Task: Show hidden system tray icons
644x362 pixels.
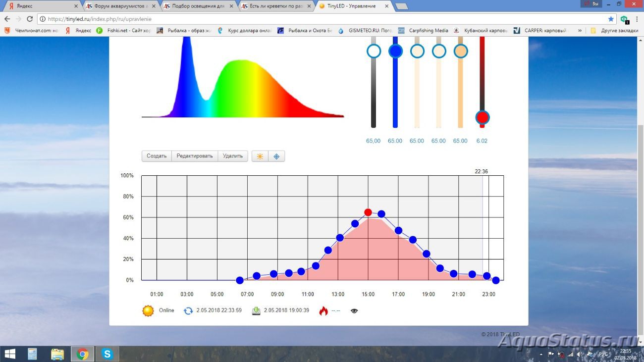Action: (x=540, y=355)
